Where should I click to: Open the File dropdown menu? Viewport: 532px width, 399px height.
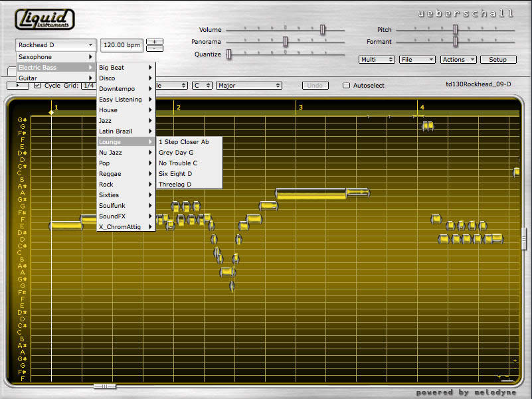click(417, 60)
